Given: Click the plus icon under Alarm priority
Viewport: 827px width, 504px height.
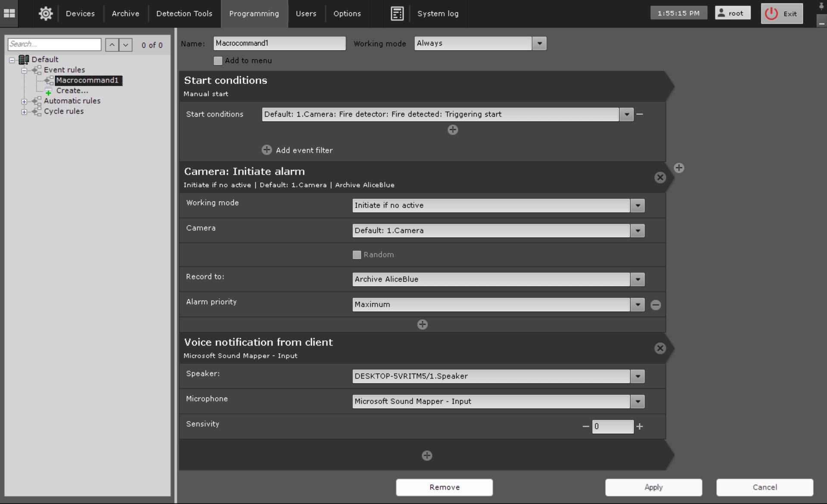Looking at the screenshot, I should [x=422, y=324].
